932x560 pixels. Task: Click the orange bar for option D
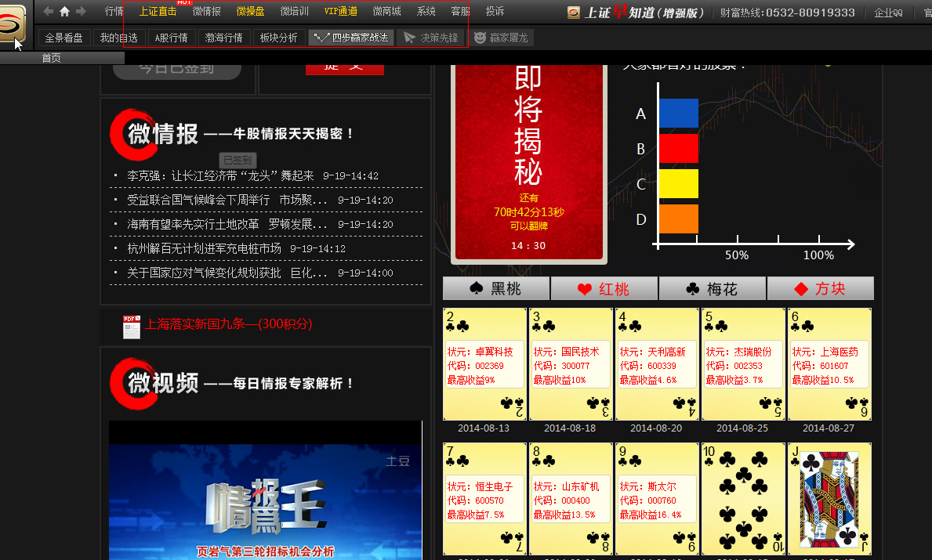(679, 219)
